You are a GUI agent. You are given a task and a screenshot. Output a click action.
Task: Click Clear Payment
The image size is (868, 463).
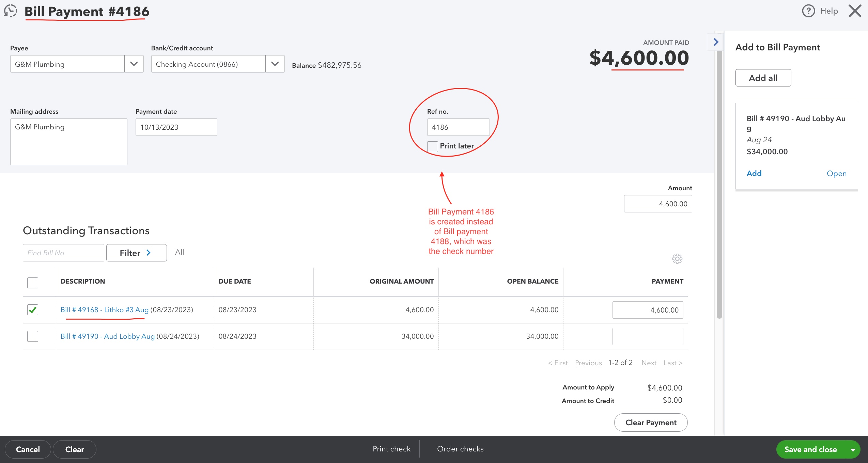(x=650, y=422)
